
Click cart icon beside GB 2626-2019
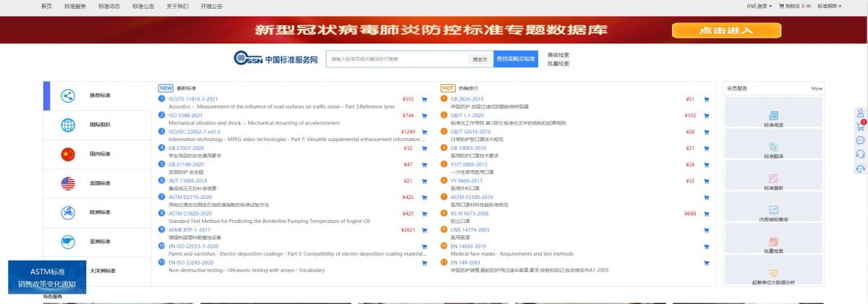pyautogui.click(x=706, y=99)
